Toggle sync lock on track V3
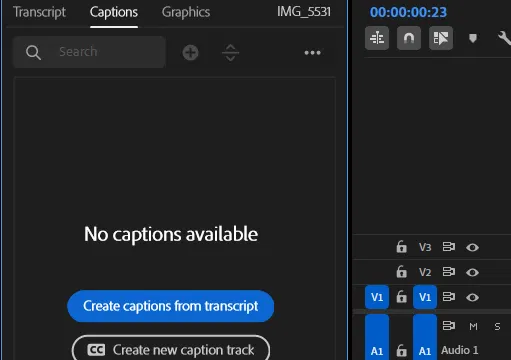Viewport: 511px width, 360px height. point(449,247)
